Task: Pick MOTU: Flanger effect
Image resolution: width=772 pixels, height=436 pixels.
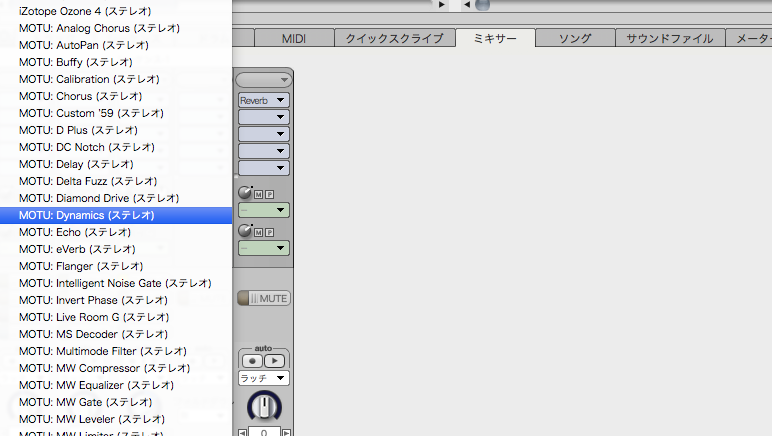Action: [116, 266]
